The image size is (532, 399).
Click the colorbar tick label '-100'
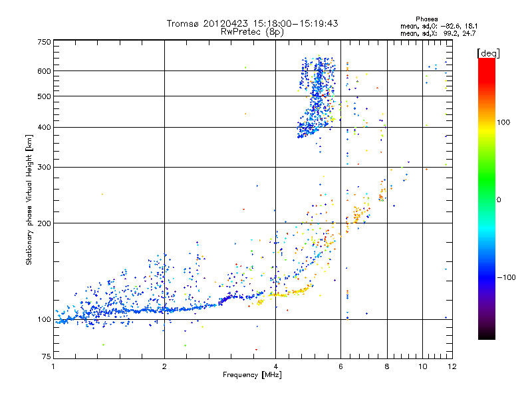506,277
